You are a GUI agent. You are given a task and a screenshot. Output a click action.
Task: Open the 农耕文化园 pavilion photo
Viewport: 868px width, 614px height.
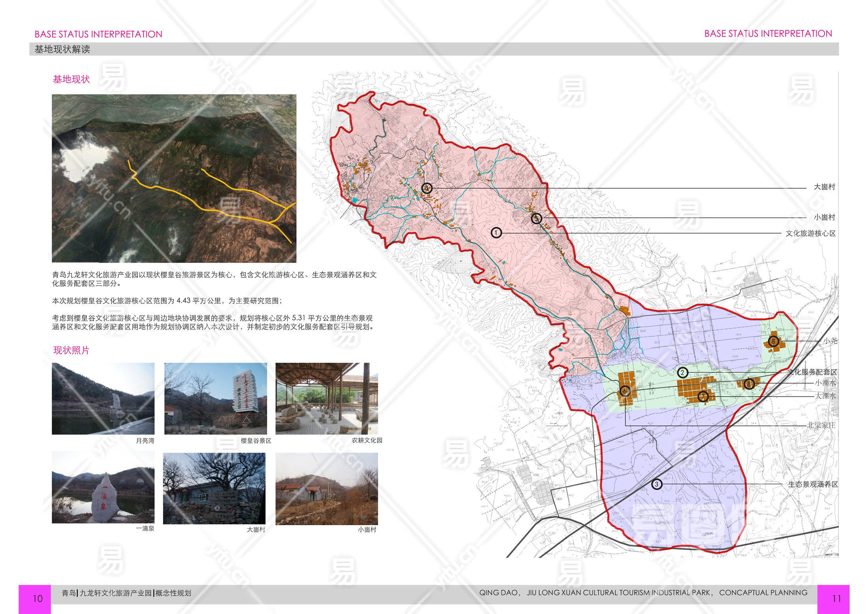pyautogui.click(x=326, y=398)
